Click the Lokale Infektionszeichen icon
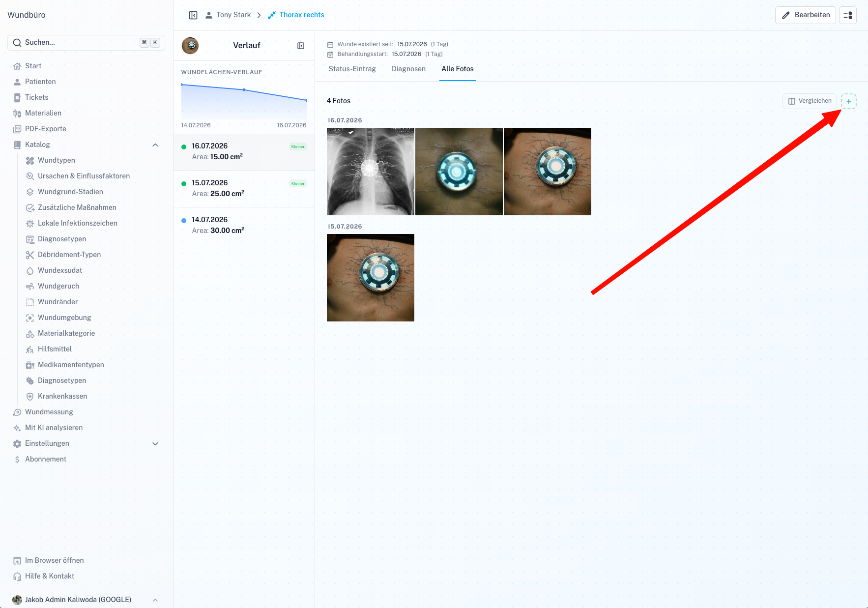 click(30, 223)
